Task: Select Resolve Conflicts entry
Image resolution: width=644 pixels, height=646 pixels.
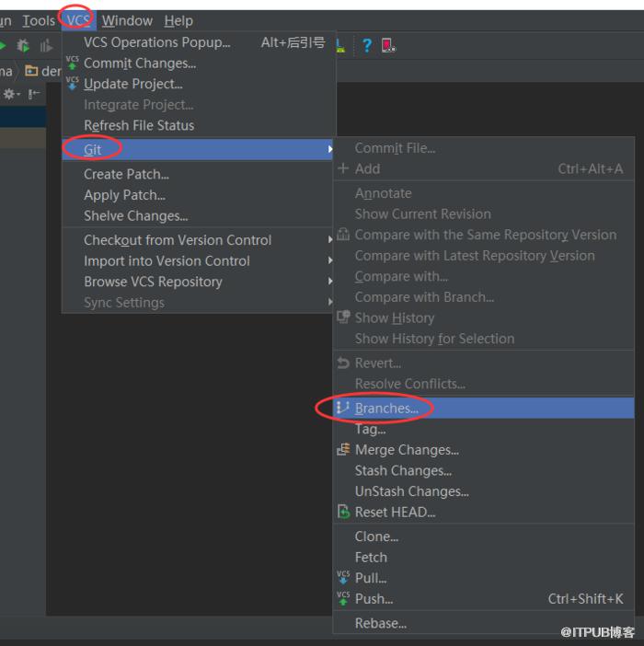Action: [x=483, y=384]
